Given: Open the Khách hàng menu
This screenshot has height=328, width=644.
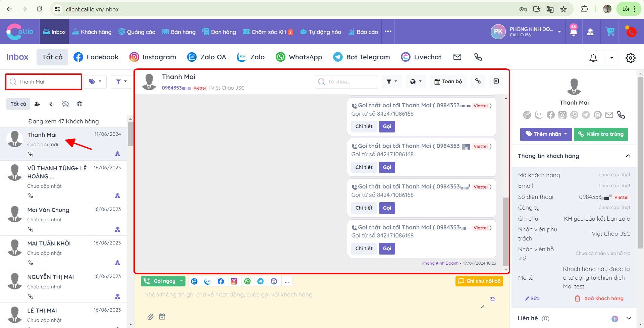Looking at the screenshot, I should point(92,32).
